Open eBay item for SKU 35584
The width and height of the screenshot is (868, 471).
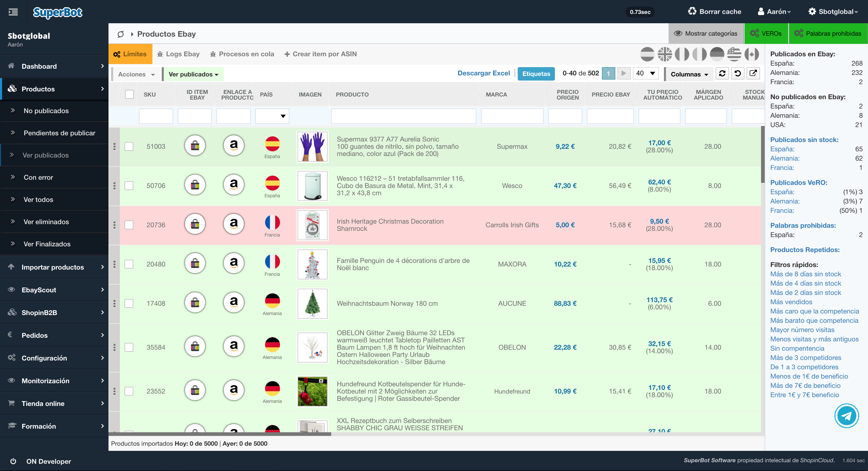195,346
